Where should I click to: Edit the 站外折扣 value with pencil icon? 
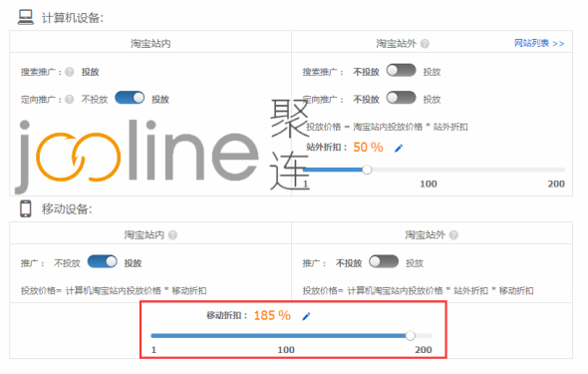click(x=399, y=149)
